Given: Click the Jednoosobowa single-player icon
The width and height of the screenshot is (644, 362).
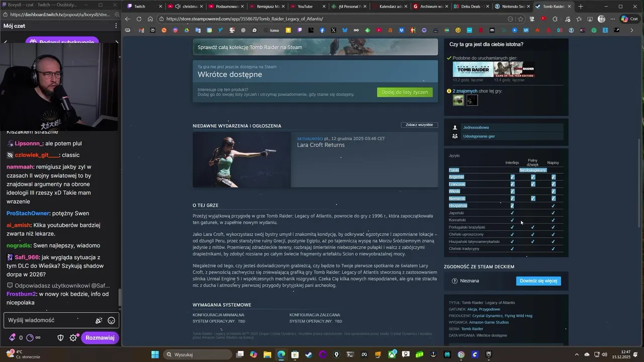Looking at the screenshot, I should [455, 128].
